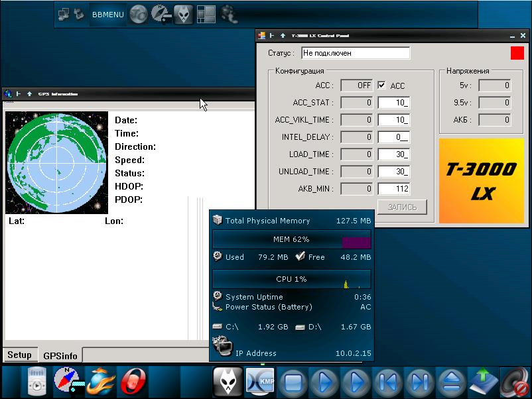Click the ЗАПИСЬ button
The height and width of the screenshot is (399, 532).
(402, 207)
